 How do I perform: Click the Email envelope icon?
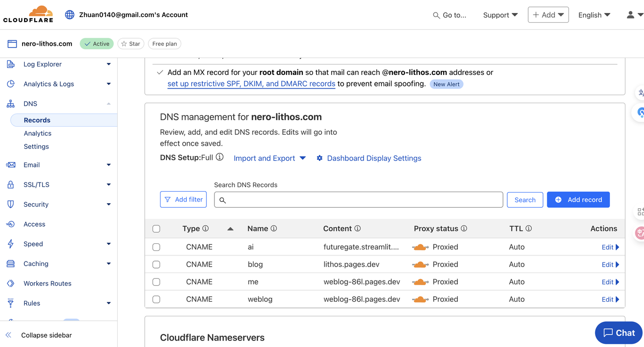[x=11, y=165]
